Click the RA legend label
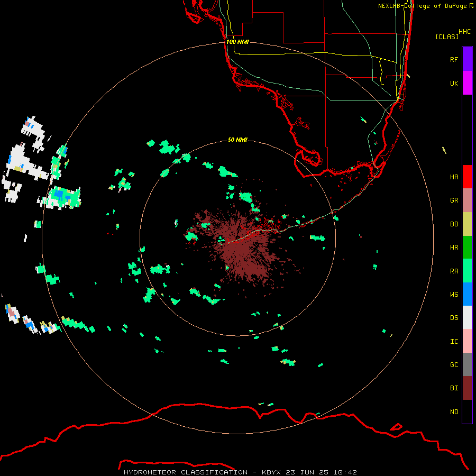The height and width of the screenshot is (476, 476). (x=454, y=271)
